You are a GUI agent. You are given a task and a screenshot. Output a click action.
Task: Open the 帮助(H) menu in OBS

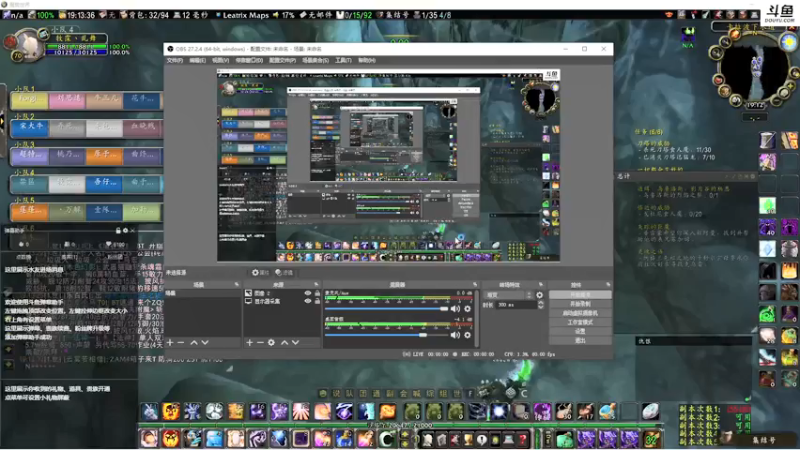click(x=367, y=60)
